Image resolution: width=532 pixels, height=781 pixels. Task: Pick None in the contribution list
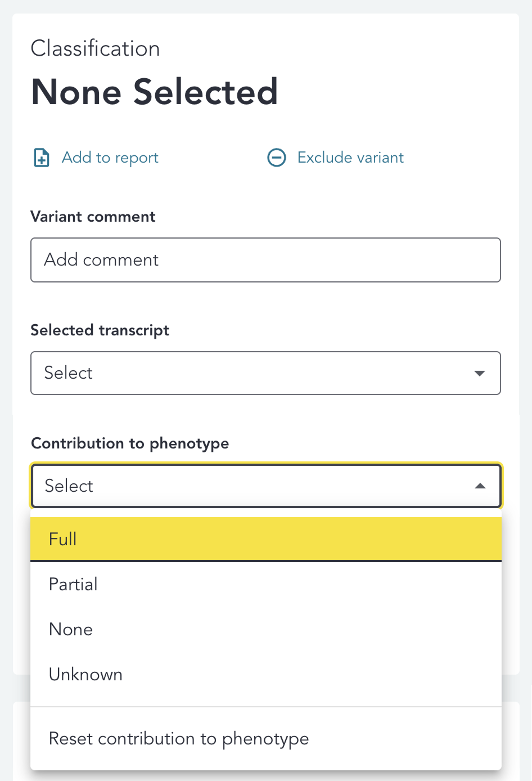[x=71, y=629]
